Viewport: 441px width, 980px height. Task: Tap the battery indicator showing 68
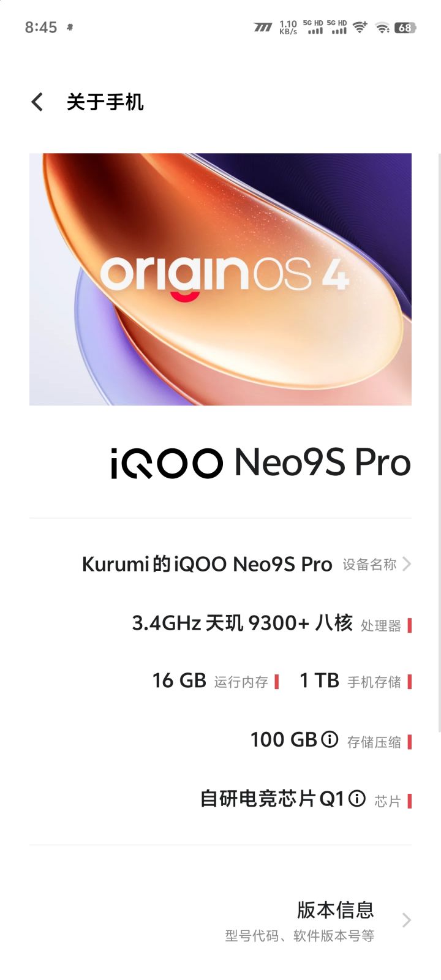point(405,28)
